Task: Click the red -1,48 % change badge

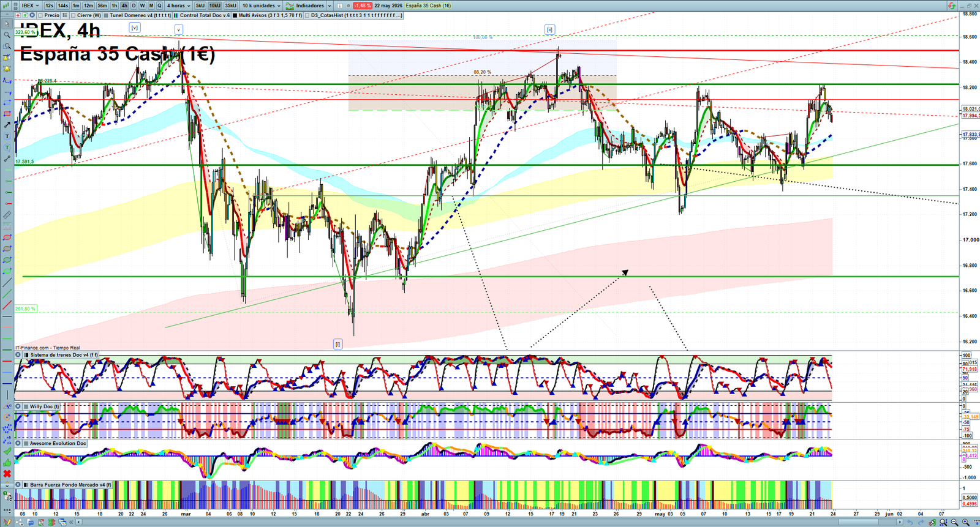Action: point(363,6)
